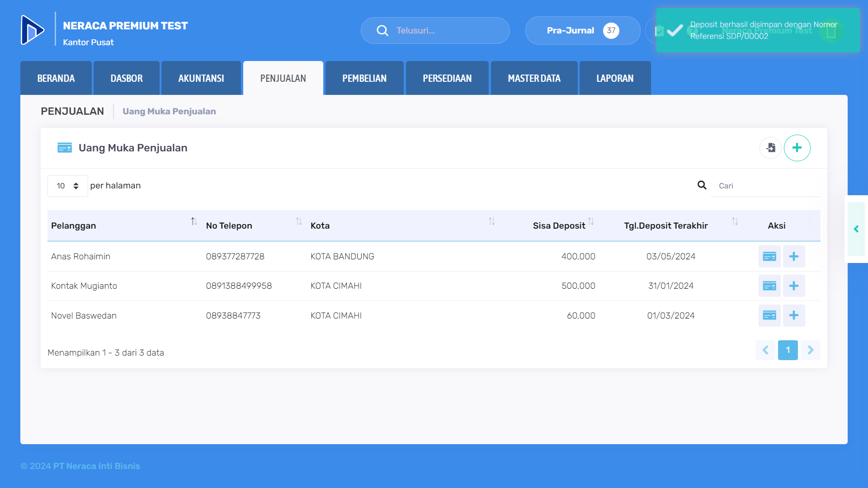
Task: Click KOTA BANDUNG cell
Action: (x=342, y=256)
